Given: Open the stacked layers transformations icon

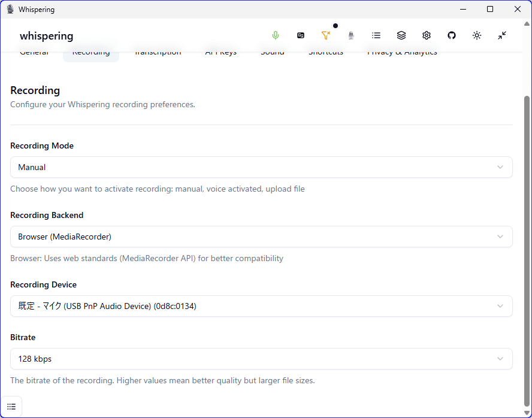Looking at the screenshot, I should [401, 35].
